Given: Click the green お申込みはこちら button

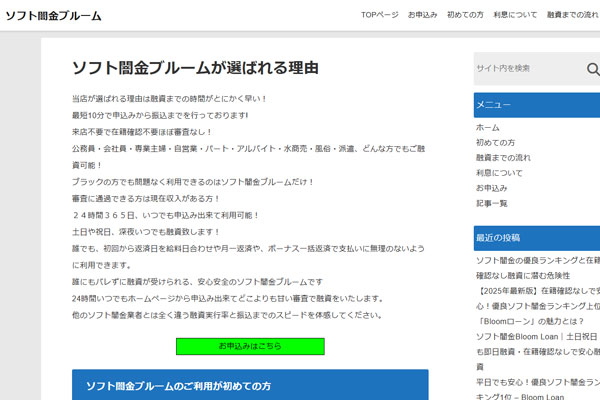Looking at the screenshot, I should (x=250, y=346).
